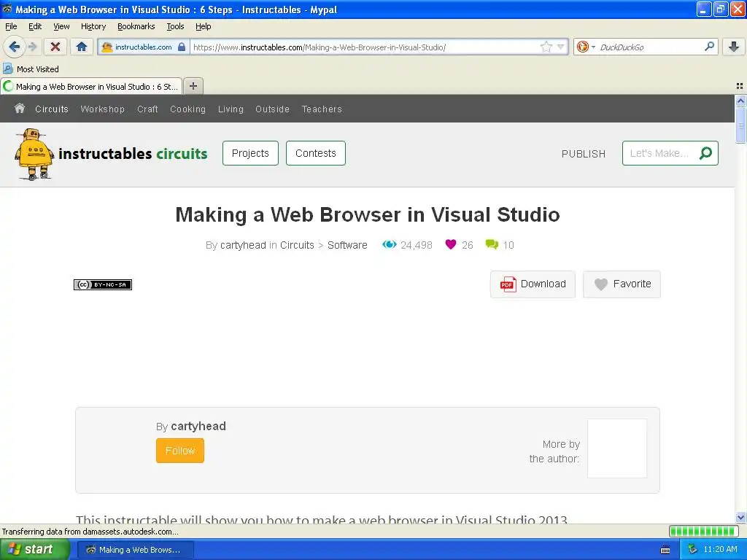Open the URL history dropdown arrow
Image resolution: width=747 pixels, height=560 pixels.
561,47
